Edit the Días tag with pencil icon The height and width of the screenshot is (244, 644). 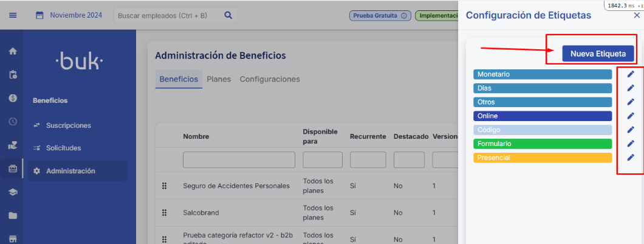point(631,88)
